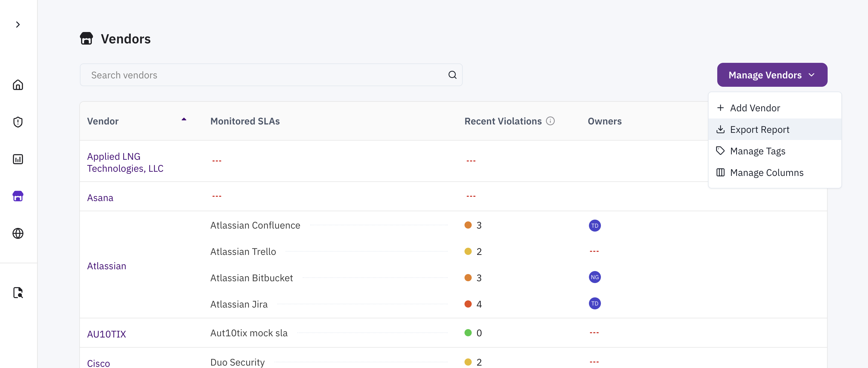Click red violation dot for Atlassian Jira
Viewport: 868px width, 368px height.
[468, 304]
